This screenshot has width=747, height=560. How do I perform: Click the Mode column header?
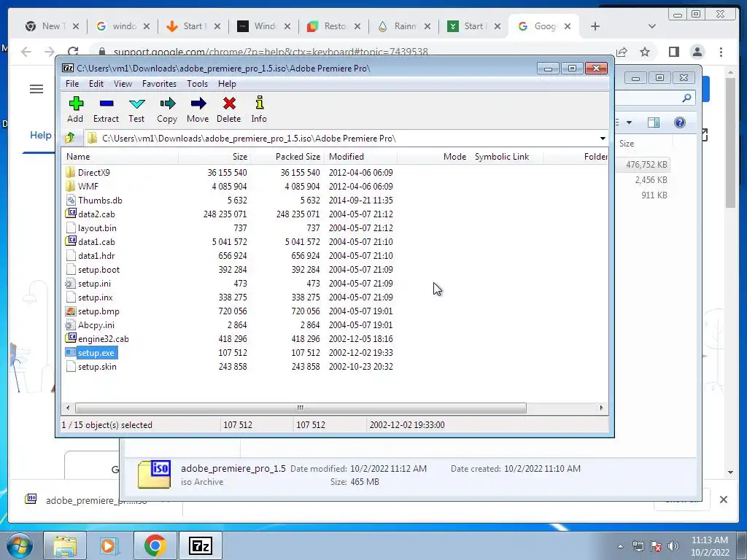433,157
